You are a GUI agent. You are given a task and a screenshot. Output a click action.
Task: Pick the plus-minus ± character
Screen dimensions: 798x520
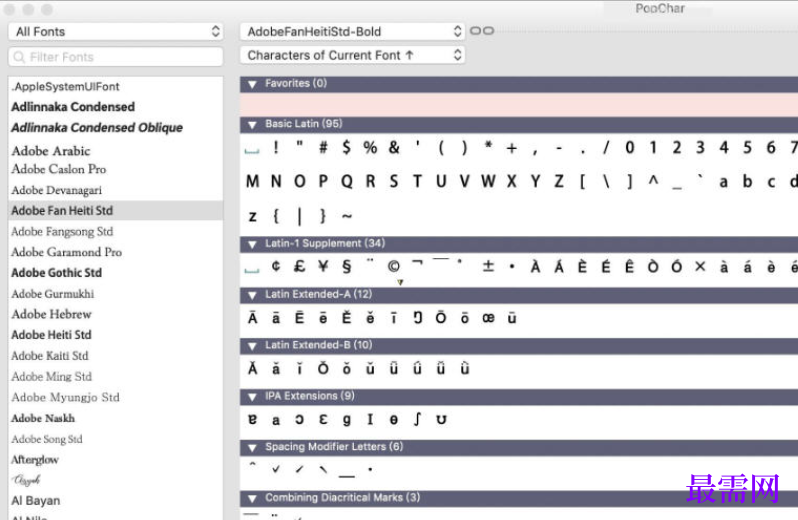pyautogui.click(x=488, y=266)
